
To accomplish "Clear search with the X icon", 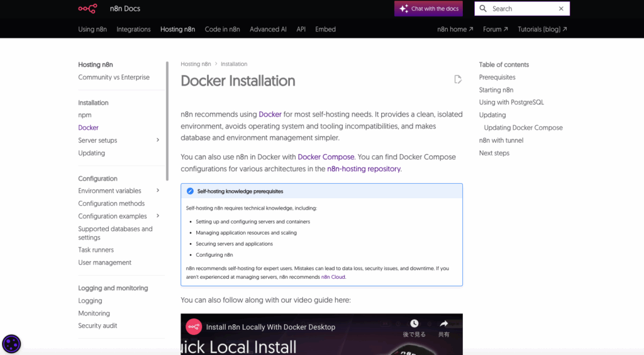I will (x=561, y=9).
